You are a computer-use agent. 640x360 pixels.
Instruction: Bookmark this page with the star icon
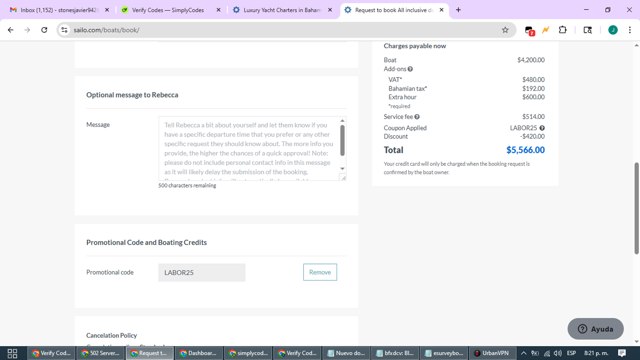pos(505,30)
